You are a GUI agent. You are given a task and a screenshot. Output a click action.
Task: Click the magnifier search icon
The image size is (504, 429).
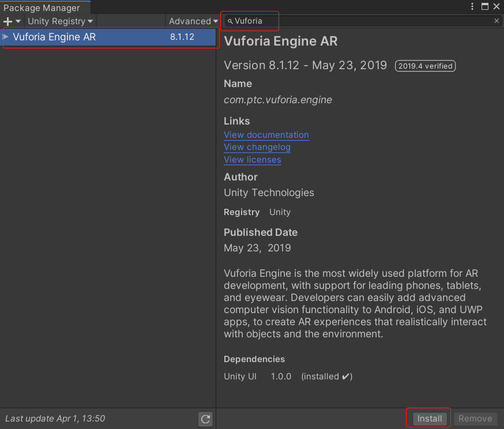[230, 21]
